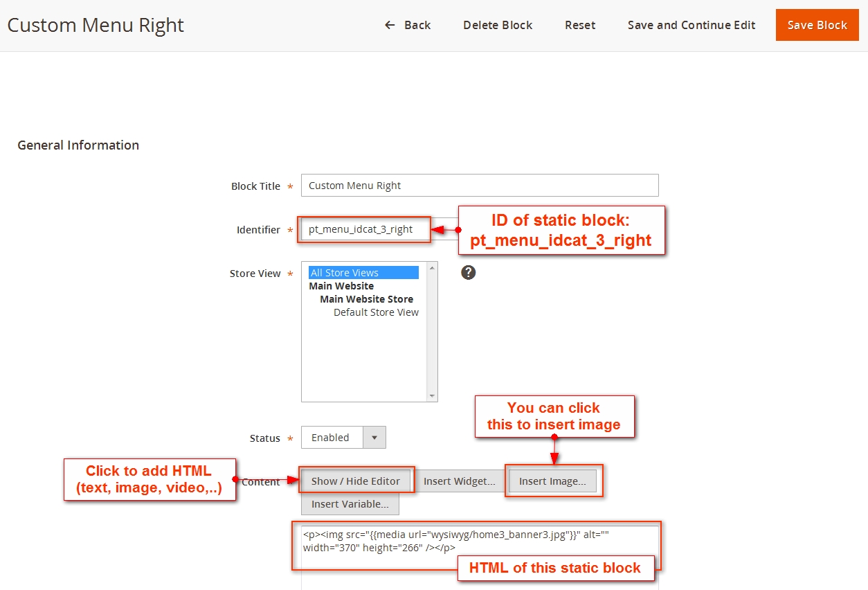868x590 pixels.
Task: Click the Status dropdown arrow button
Action: tap(374, 438)
